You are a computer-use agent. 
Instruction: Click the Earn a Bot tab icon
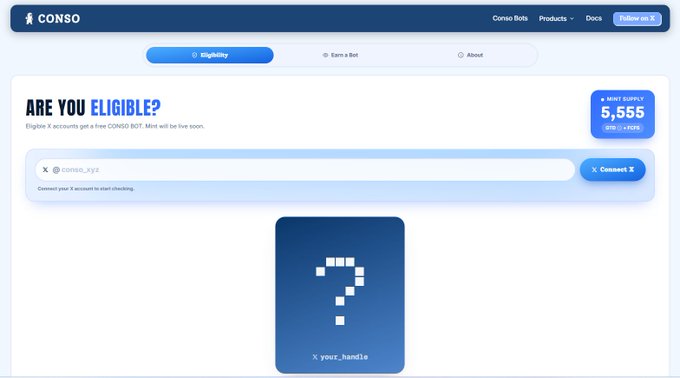[325, 55]
